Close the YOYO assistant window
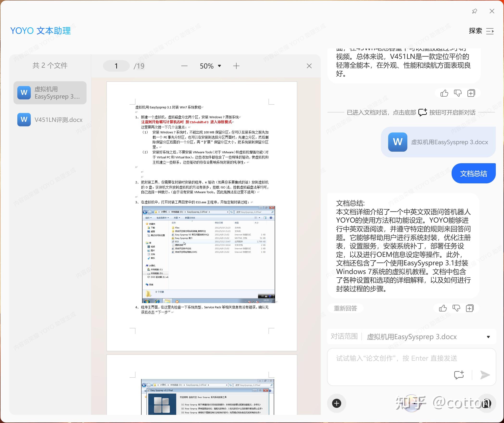This screenshot has height=423, width=504. coord(492,11)
